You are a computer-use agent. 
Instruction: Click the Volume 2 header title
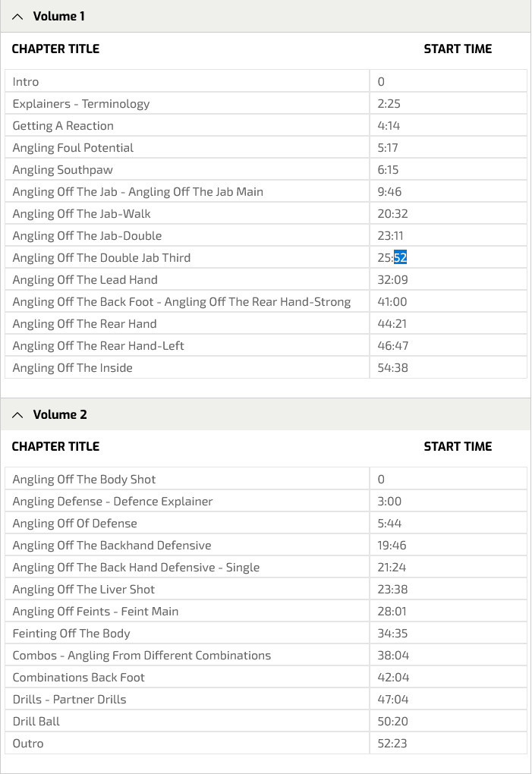tap(60, 414)
